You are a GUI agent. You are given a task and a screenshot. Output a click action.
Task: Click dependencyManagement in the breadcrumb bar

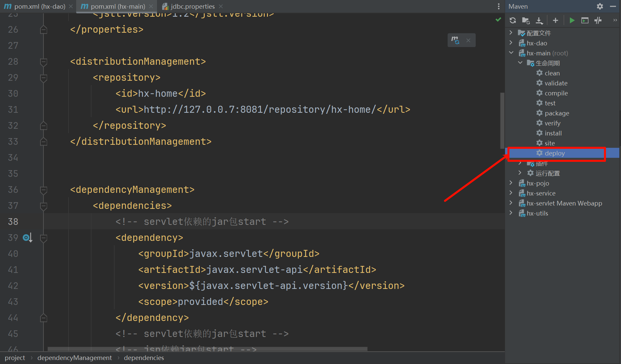(74, 358)
